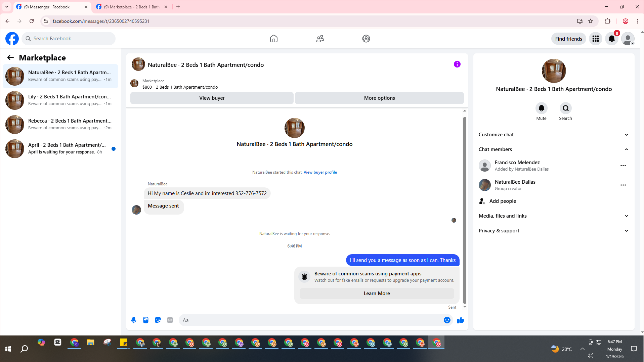Attach a file image icon
Image resolution: width=644 pixels, height=362 pixels.
(x=146, y=320)
